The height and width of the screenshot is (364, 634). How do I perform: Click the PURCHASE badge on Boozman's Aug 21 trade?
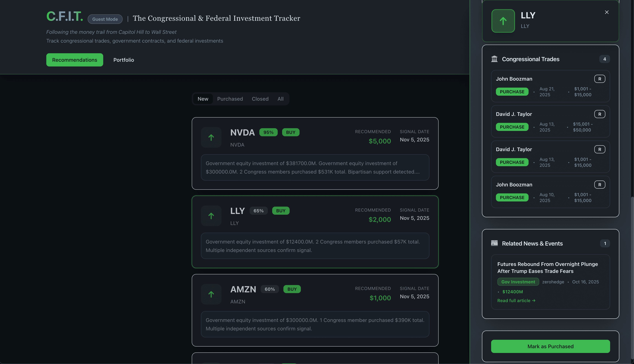pos(512,91)
